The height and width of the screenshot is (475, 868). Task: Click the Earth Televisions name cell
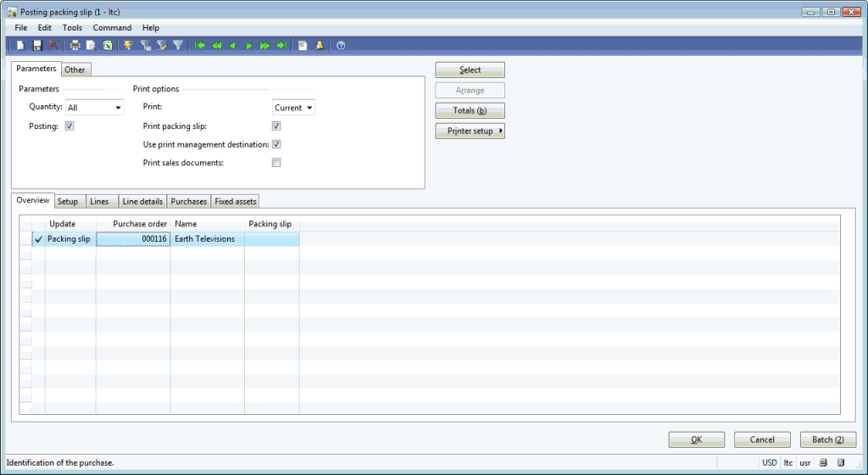(208, 239)
